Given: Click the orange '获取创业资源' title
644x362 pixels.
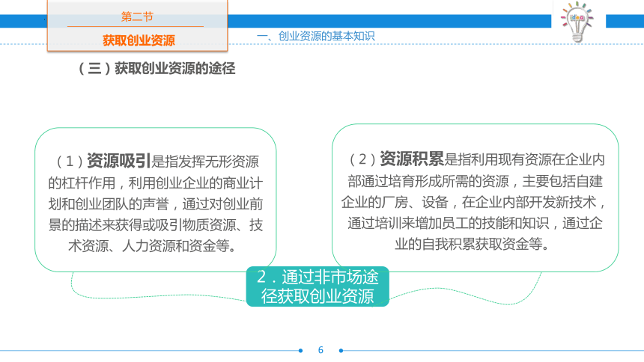Looking at the screenshot, I should pyautogui.click(x=139, y=40).
